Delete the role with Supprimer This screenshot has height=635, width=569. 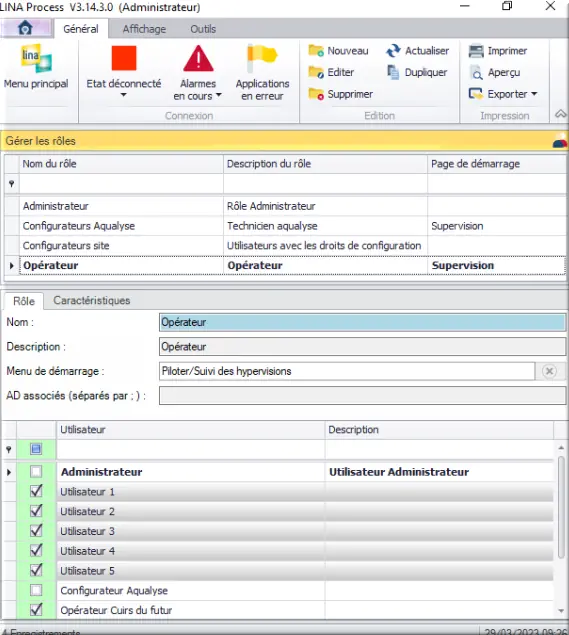[341, 94]
